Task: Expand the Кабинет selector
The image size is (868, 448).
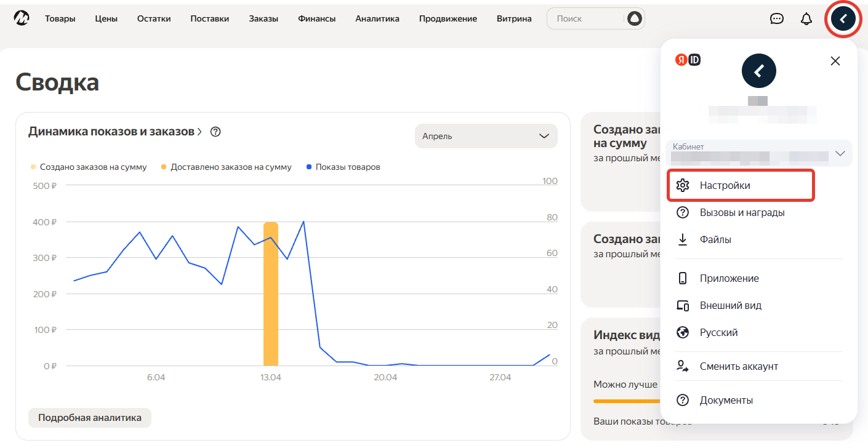Action: [759, 153]
